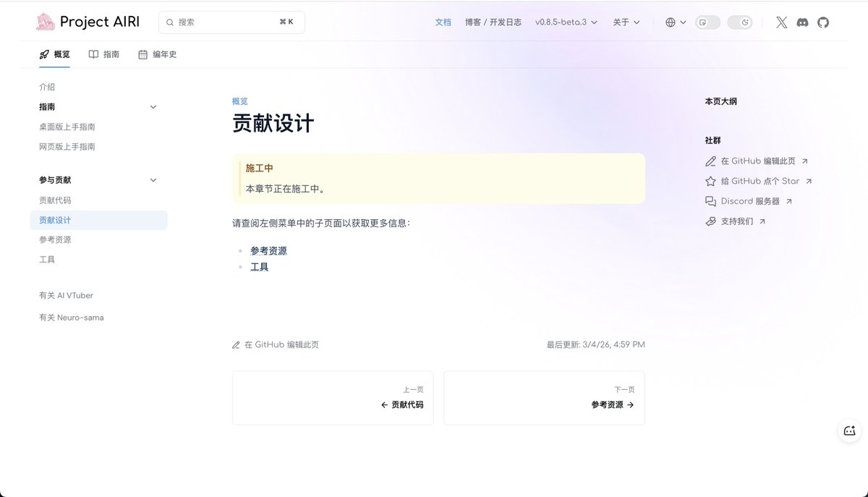Image resolution: width=868 pixels, height=497 pixels.
Task: Open 参考资源 in the sidebar
Action: click(55, 239)
